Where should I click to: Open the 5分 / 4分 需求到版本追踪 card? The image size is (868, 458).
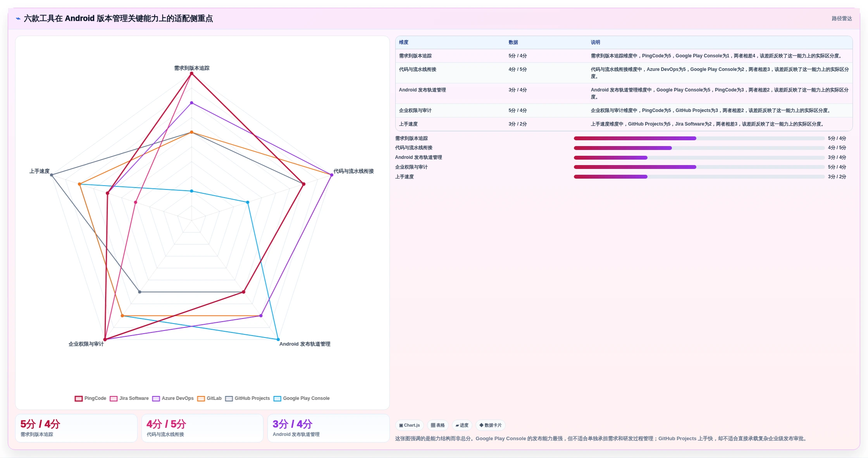(76, 428)
